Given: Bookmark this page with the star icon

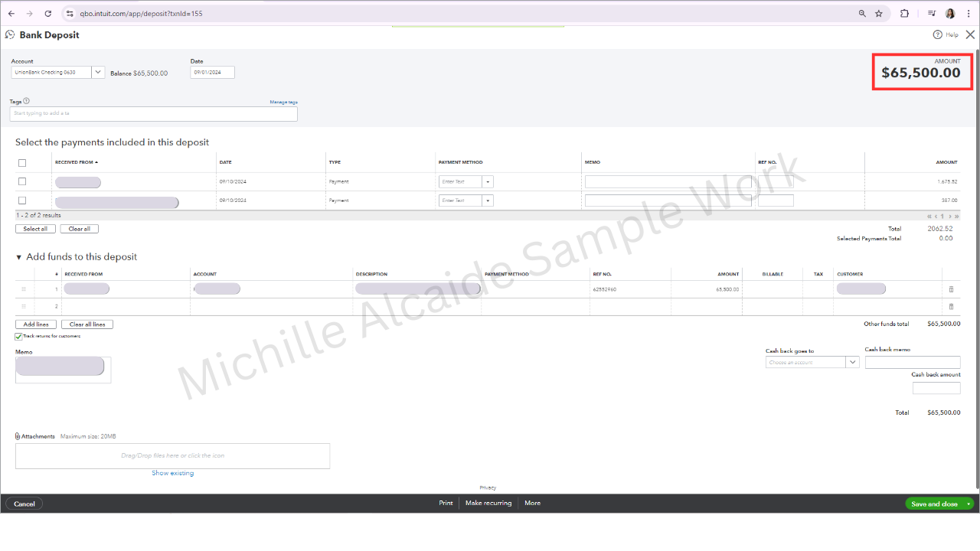Looking at the screenshot, I should pyautogui.click(x=879, y=14).
